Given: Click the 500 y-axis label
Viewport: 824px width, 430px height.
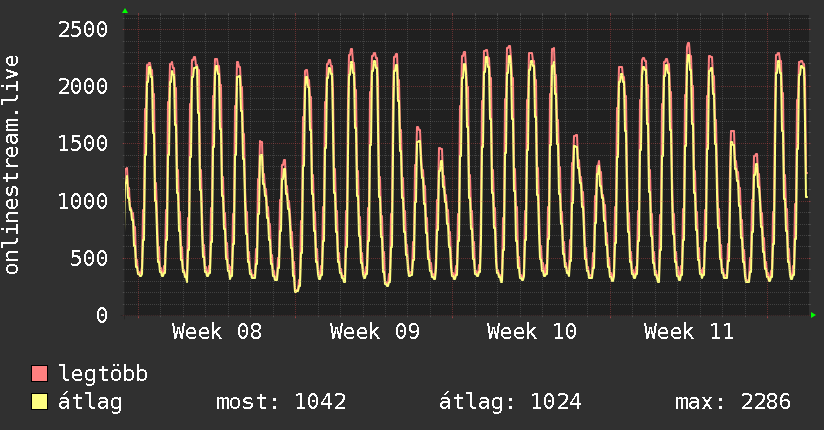Looking at the screenshot, I should point(89,258).
